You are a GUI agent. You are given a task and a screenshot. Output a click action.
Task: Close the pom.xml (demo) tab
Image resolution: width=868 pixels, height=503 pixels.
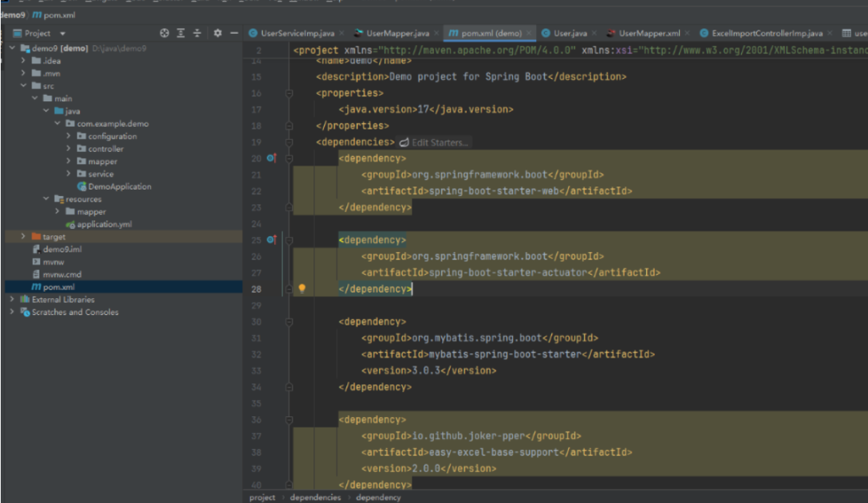pyautogui.click(x=529, y=33)
